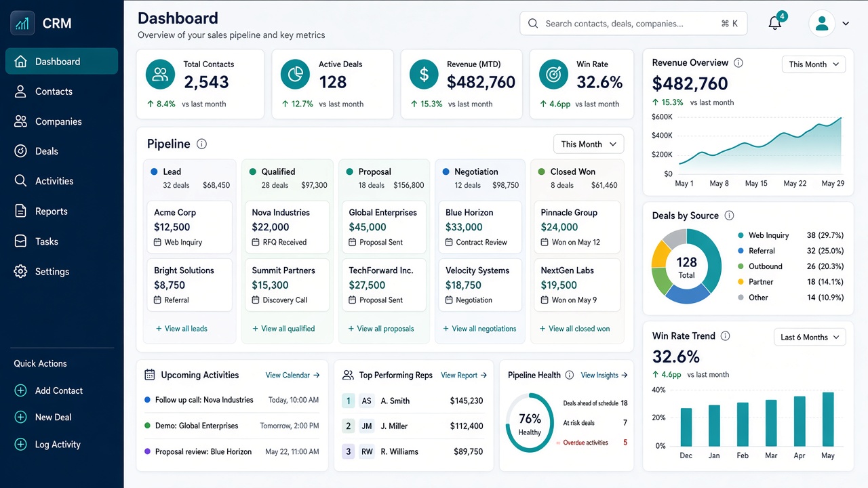Open the Bright Solutions deal card
This screenshot has height=488, width=868.
(x=189, y=285)
